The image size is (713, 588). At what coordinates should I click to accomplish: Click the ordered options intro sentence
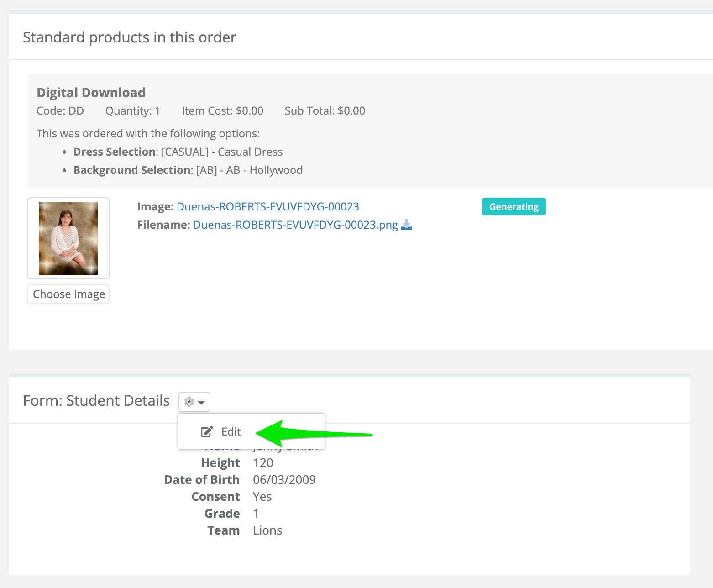[148, 133]
